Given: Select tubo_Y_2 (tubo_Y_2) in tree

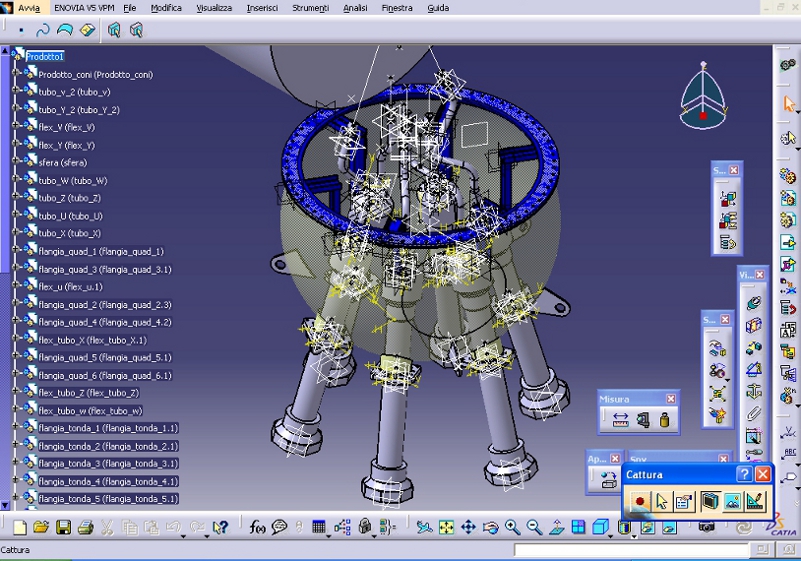Looking at the screenshot, I should coord(79,110).
